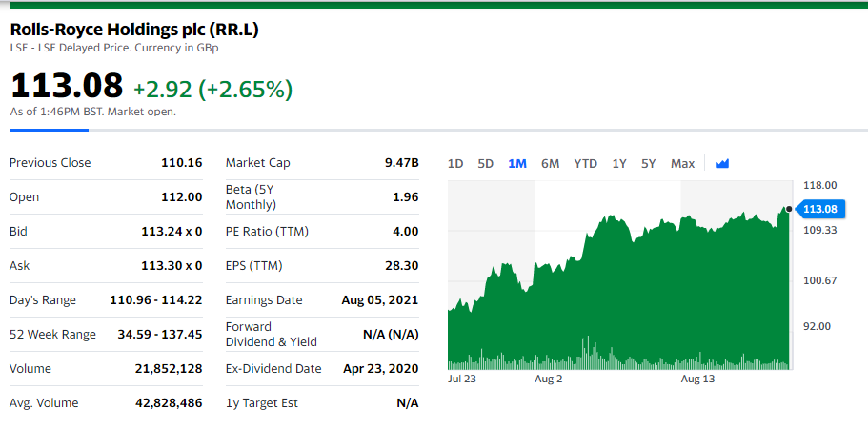868x431 pixels.
Task: Click the Market Cap value 9.47B
Action: click(401, 163)
